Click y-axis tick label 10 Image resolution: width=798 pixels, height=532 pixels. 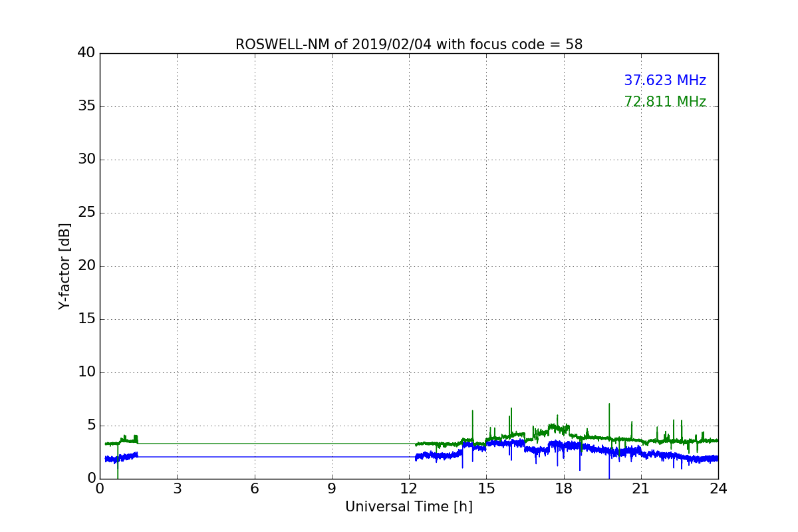(86, 372)
